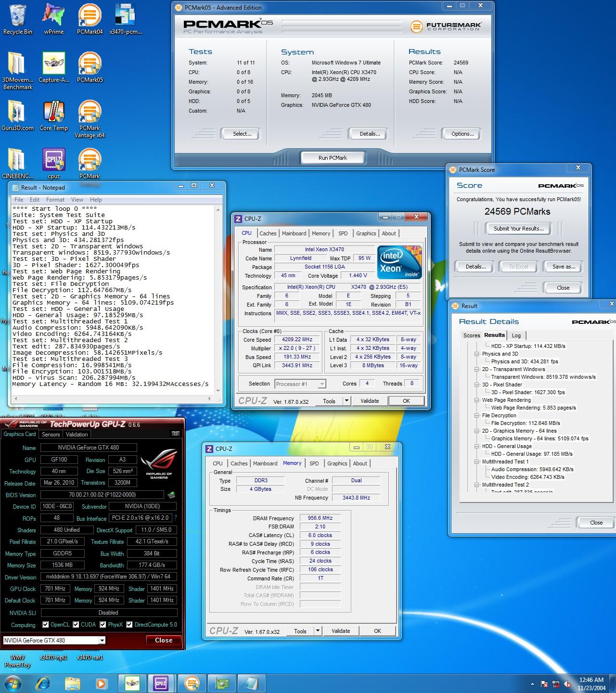
Task: Switch to Notepad via taskbar button
Action: click(x=252, y=683)
